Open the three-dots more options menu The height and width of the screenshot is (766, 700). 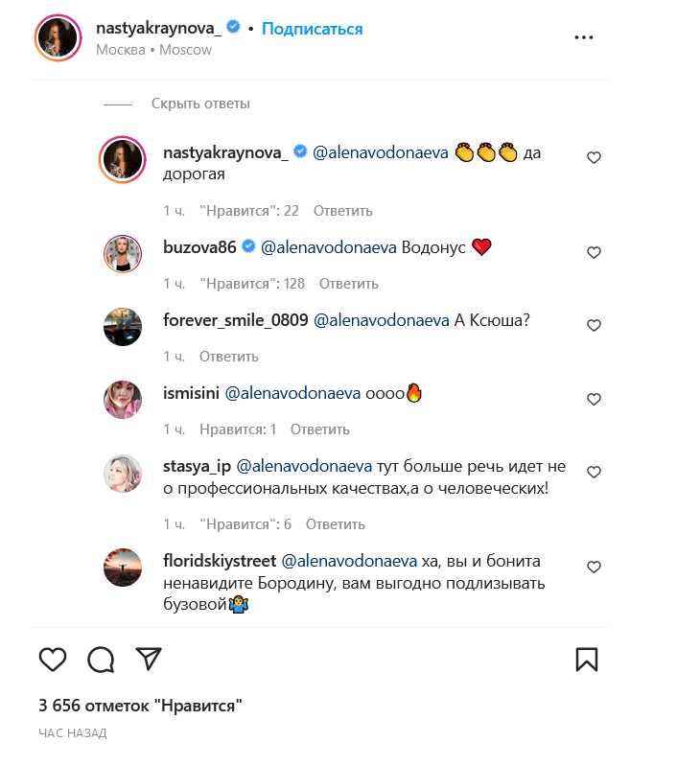(584, 37)
